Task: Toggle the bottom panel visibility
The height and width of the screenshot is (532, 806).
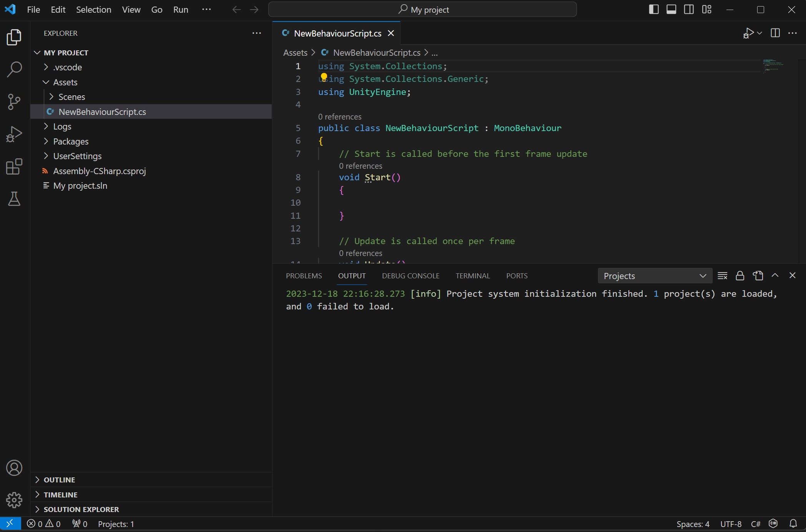Action: (x=671, y=9)
